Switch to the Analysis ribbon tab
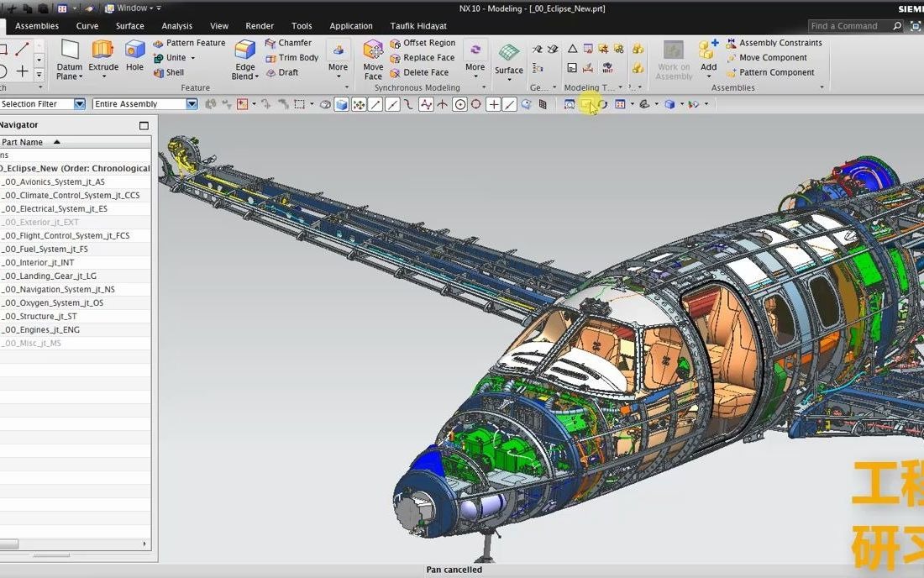Screen dimensions: 924x578 tap(176, 26)
